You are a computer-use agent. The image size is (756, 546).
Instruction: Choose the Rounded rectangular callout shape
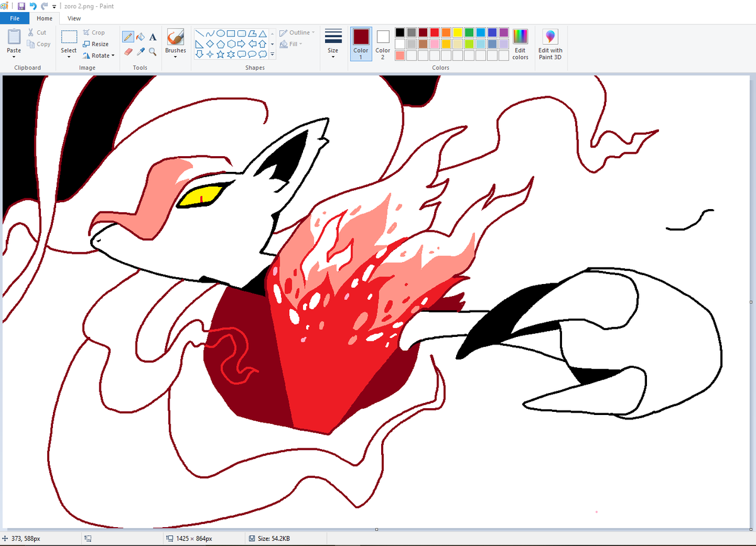pos(242,54)
